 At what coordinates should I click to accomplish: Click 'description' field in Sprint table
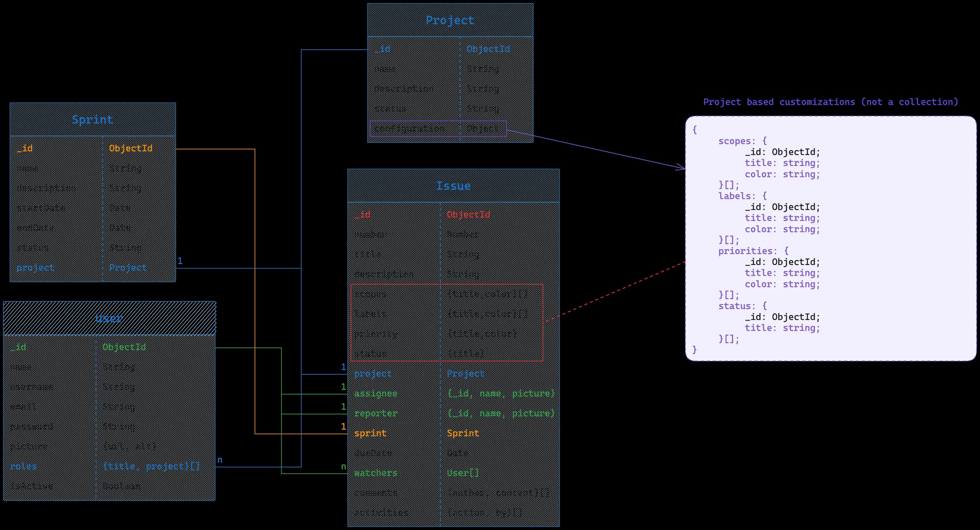[46, 188]
